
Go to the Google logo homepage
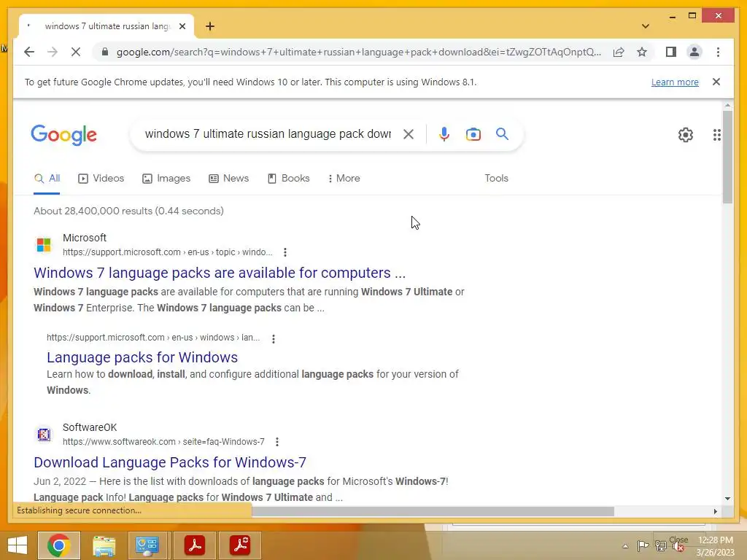(x=64, y=135)
